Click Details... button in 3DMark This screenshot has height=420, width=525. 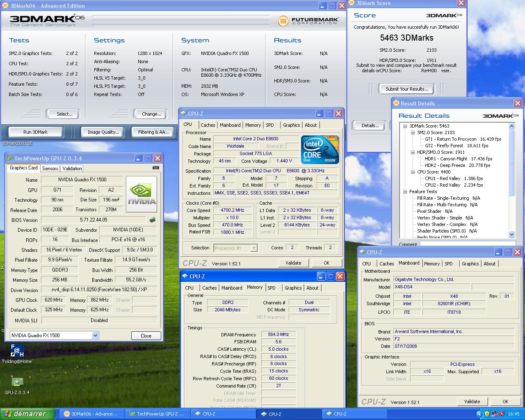pyautogui.click(x=370, y=126)
